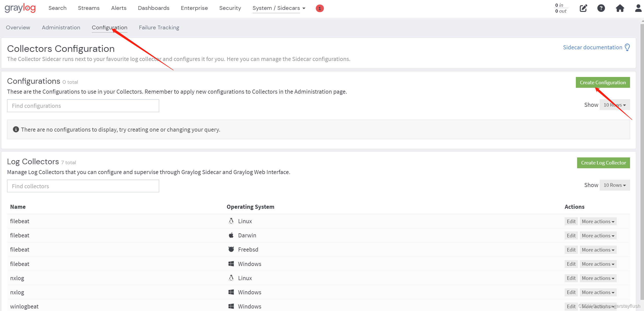Open the Failure Tracking tab
Screen dimensions: 644x311
click(x=159, y=27)
